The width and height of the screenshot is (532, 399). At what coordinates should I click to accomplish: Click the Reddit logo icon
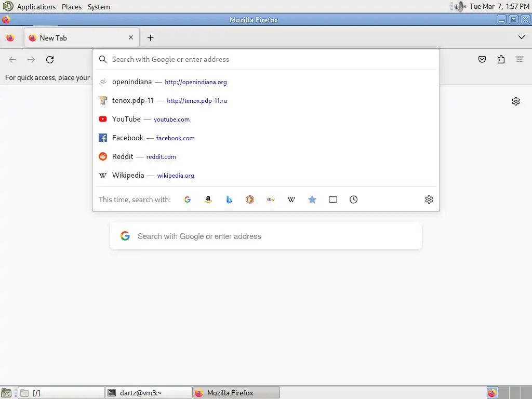[x=103, y=156]
